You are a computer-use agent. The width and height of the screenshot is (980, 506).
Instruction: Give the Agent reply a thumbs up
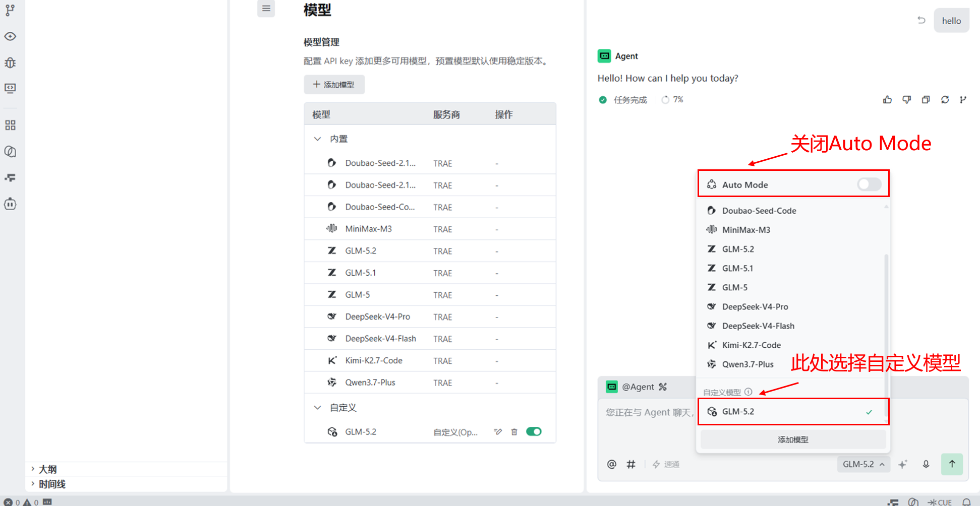(887, 100)
